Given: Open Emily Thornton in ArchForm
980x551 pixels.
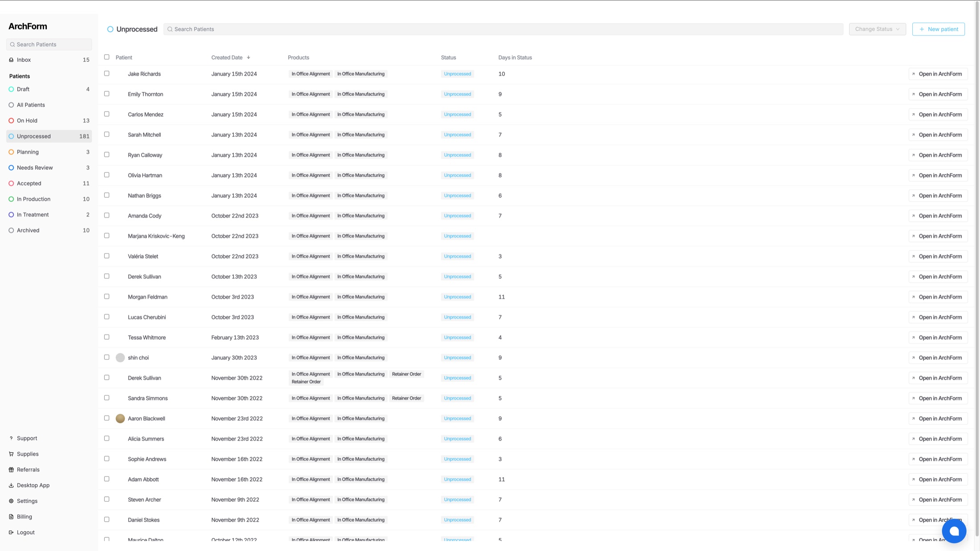Looking at the screenshot, I should (938, 94).
